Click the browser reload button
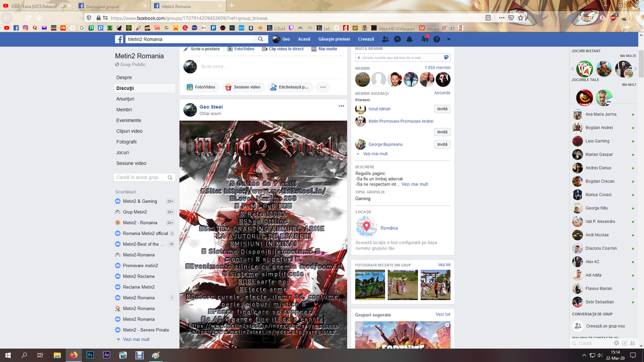Viewport: 644px width, 362px height. [x=28, y=18]
